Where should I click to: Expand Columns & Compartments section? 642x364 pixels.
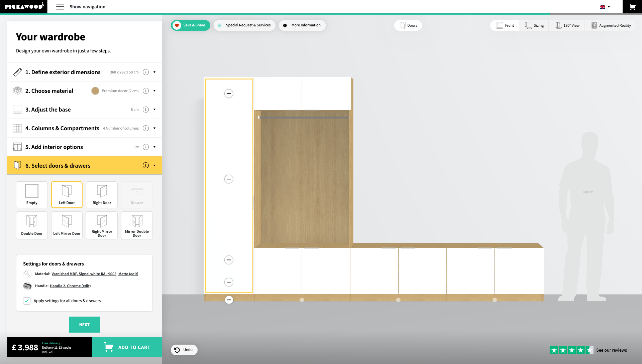(62, 128)
